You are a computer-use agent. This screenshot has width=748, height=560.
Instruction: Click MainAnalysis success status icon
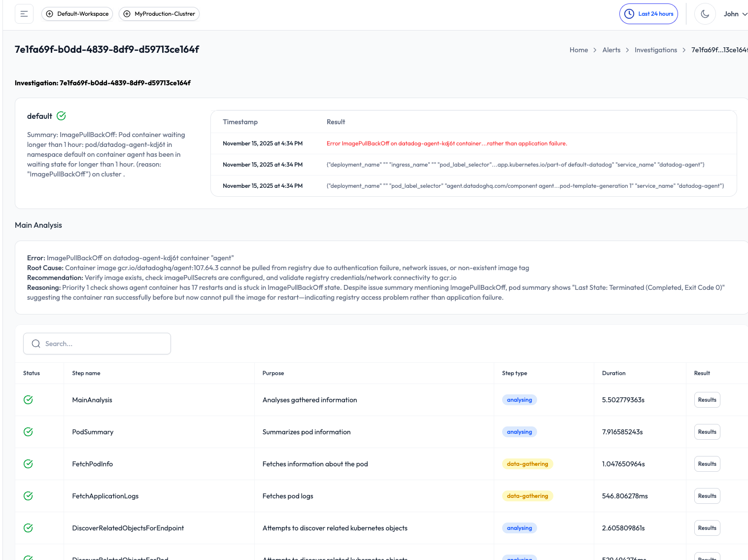pyautogui.click(x=29, y=400)
